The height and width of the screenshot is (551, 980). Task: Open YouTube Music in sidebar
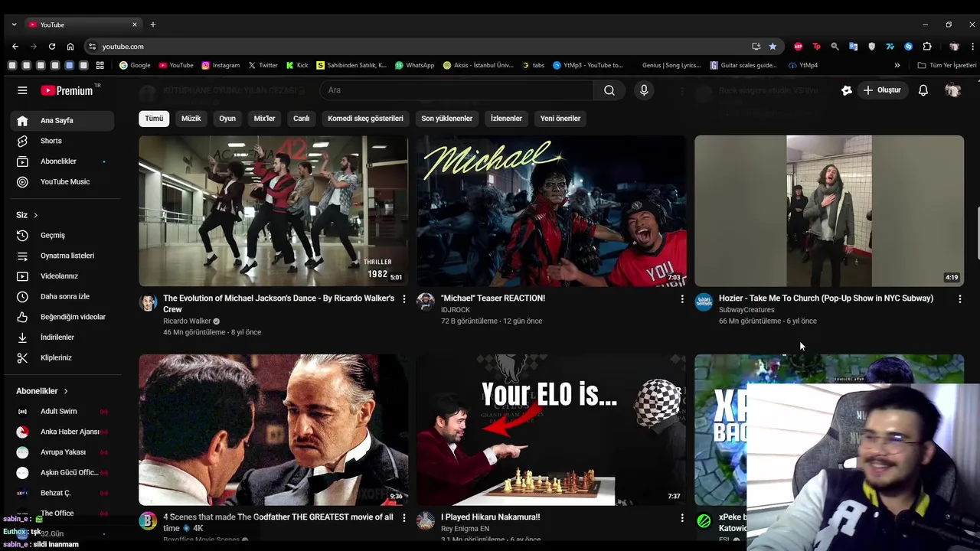click(x=62, y=181)
